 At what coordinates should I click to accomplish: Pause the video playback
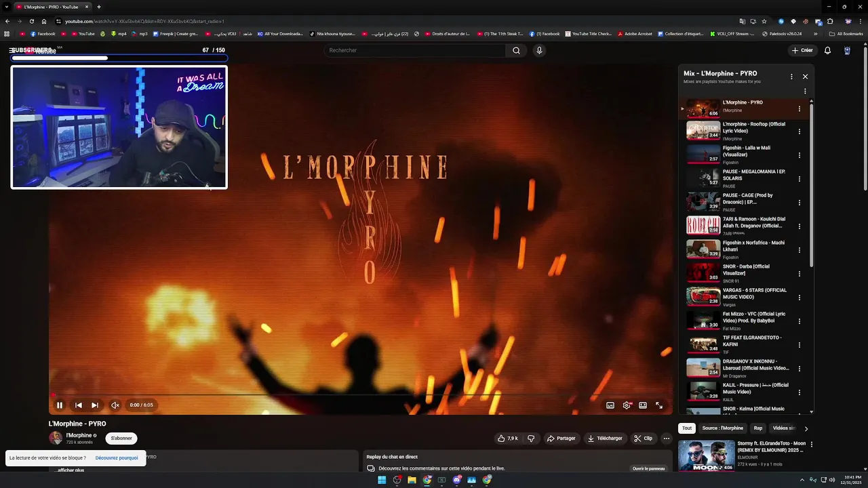60,405
